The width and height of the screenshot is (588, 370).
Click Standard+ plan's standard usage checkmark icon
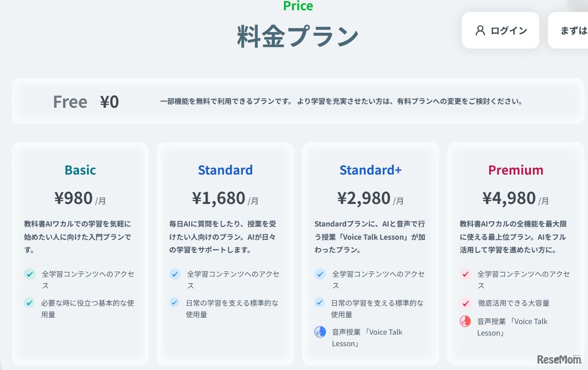click(320, 303)
